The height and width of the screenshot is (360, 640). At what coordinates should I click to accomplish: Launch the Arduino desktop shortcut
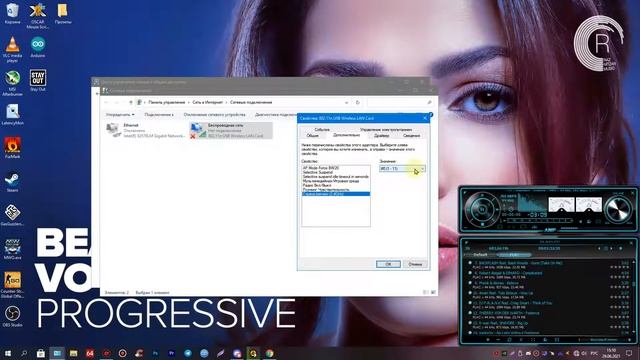click(x=38, y=47)
